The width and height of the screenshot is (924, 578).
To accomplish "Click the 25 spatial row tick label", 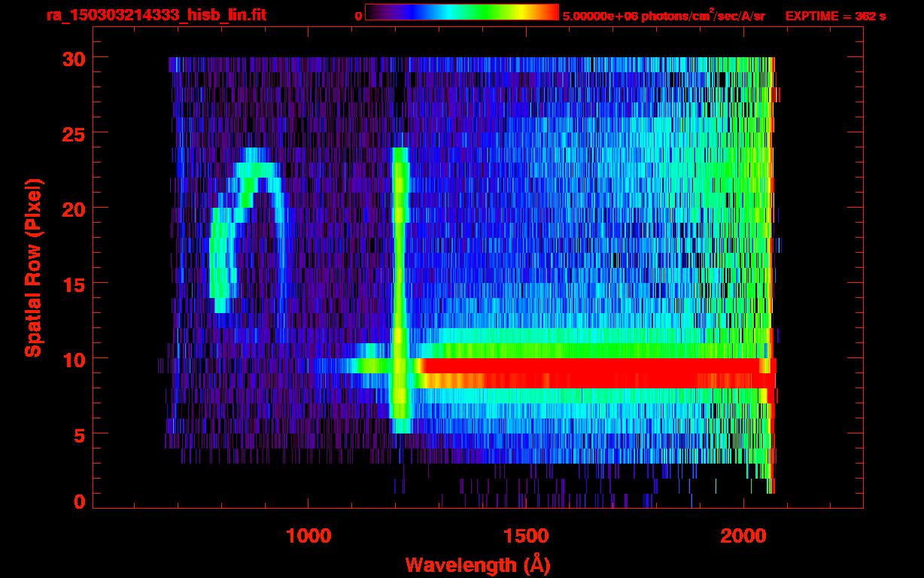I will (x=74, y=133).
